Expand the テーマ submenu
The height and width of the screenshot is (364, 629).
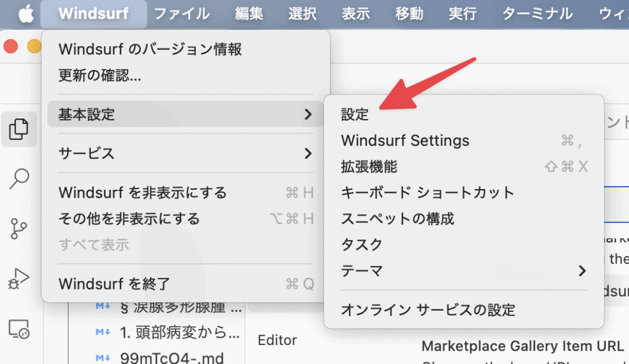[x=464, y=271]
